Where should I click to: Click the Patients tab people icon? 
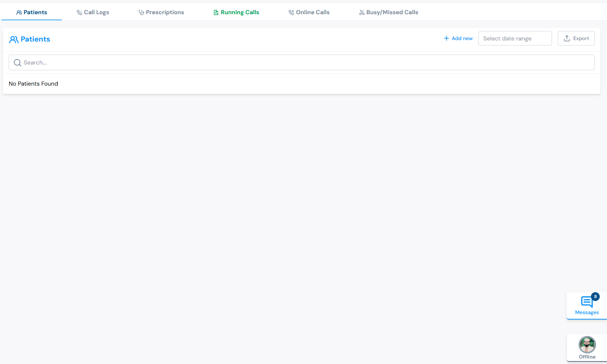point(19,12)
